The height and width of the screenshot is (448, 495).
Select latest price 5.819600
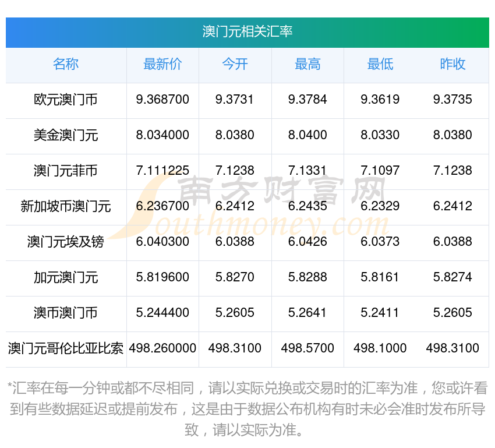[162, 277]
